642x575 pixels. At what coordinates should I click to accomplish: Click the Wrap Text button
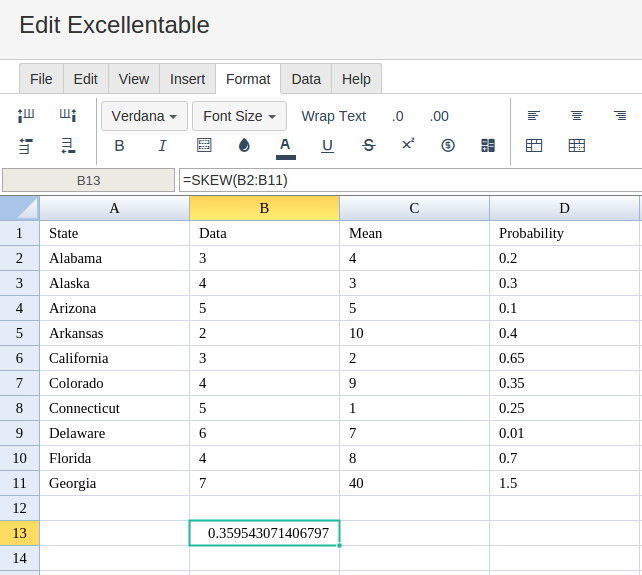pyautogui.click(x=334, y=116)
